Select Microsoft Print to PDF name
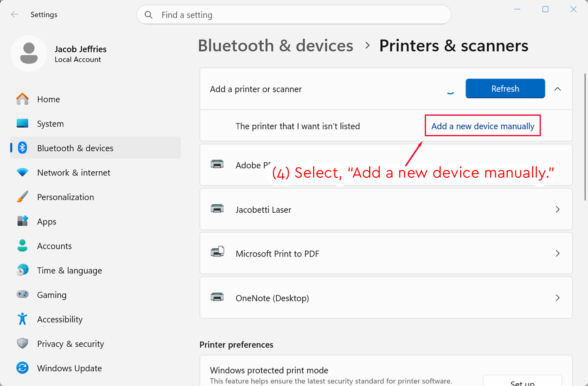This screenshot has height=386, width=588. pyautogui.click(x=277, y=254)
